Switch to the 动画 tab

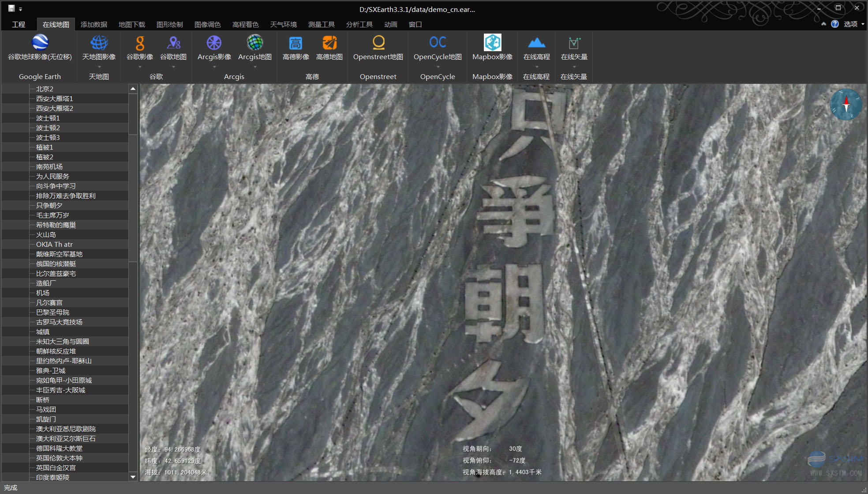[x=391, y=24]
